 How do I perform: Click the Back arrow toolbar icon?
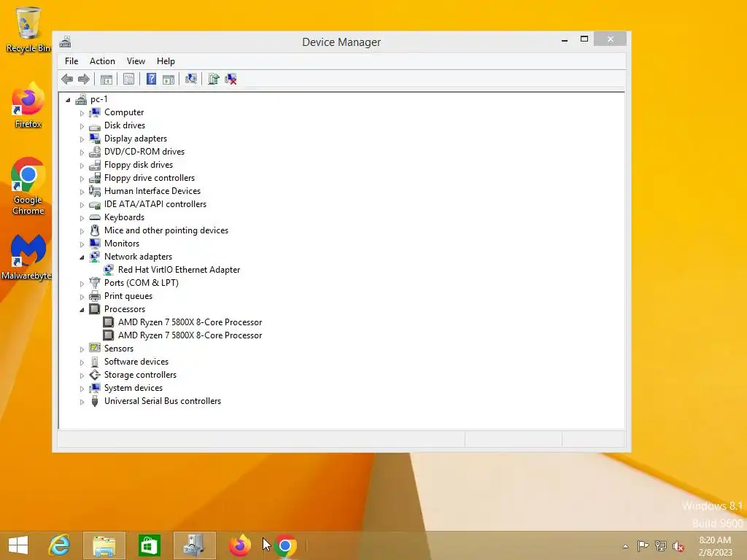67,79
